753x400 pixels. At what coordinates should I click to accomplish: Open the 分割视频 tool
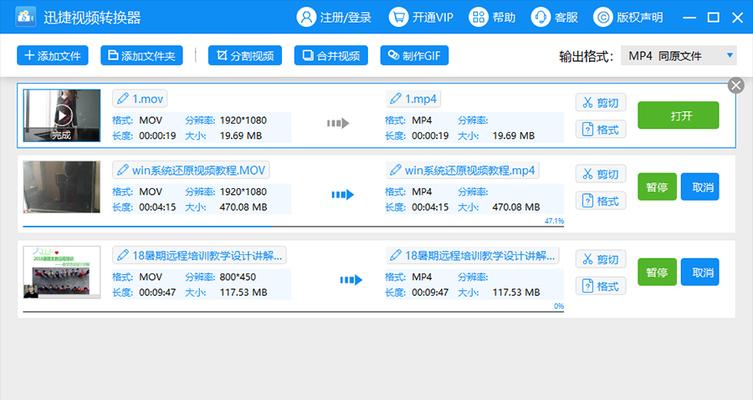pyautogui.click(x=245, y=56)
